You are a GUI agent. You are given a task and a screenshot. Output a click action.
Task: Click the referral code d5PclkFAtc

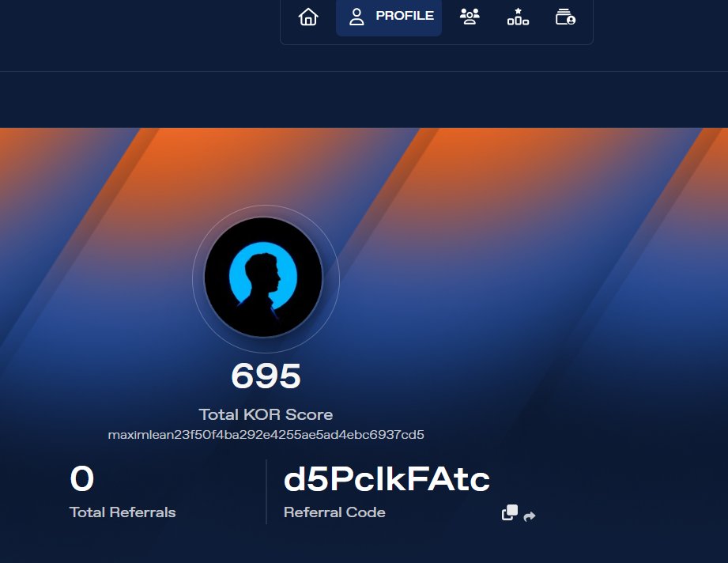pos(387,479)
